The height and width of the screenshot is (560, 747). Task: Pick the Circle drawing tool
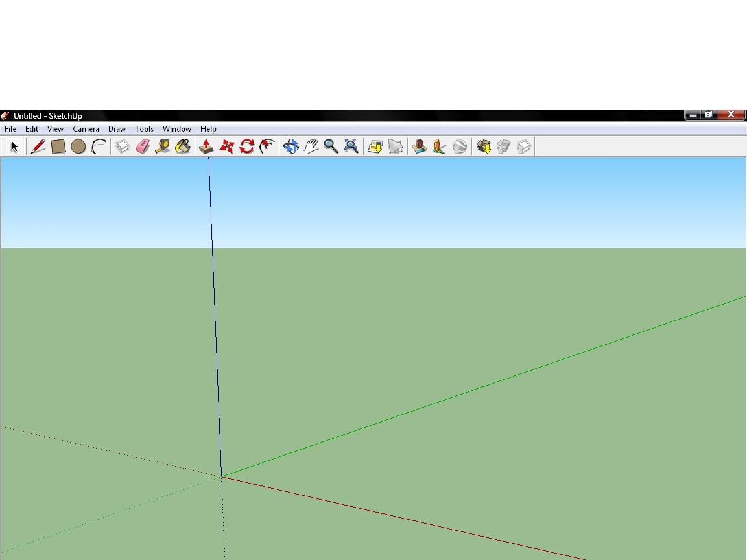click(x=78, y=146)
